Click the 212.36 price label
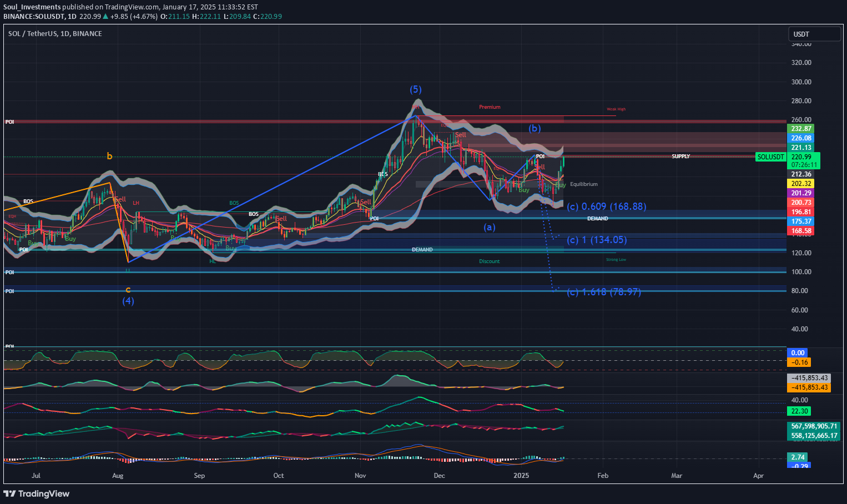The image size is (847, 504). pyautogui.click(x=801, y=174)
